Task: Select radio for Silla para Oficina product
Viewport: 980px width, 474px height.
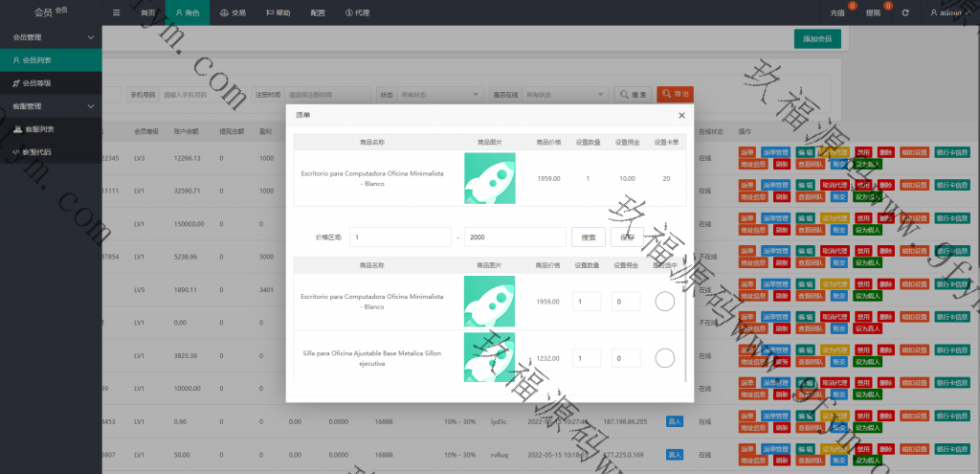Action: tap(664, 358)
